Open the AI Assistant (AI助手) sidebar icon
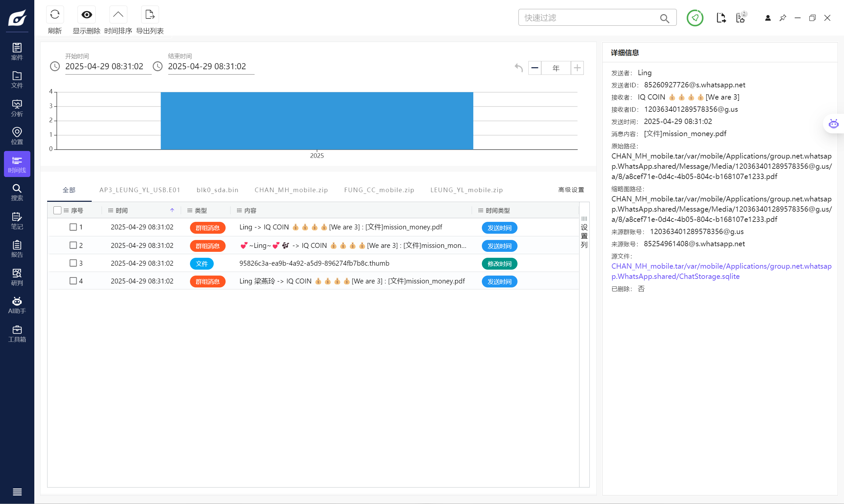844x504 pixels. coord(17,305)
